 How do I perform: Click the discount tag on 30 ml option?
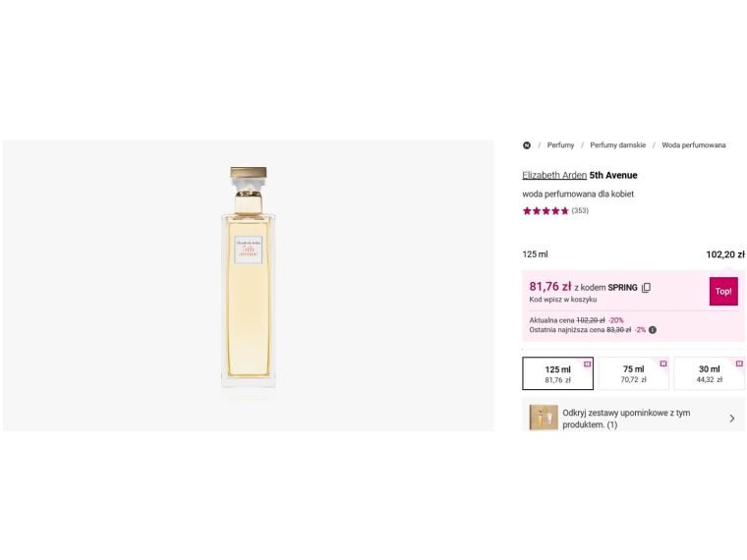click(x=739, y=364)
